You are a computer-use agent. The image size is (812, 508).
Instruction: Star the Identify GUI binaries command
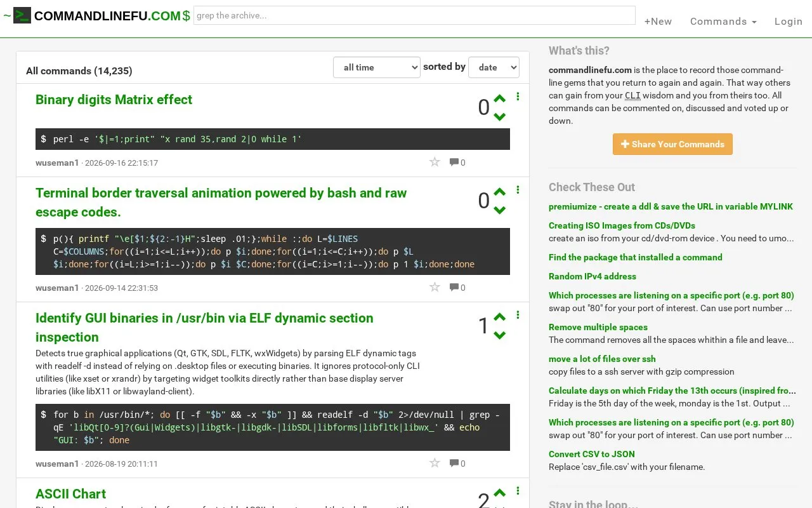pyautogui.click(x=435, y=463)
